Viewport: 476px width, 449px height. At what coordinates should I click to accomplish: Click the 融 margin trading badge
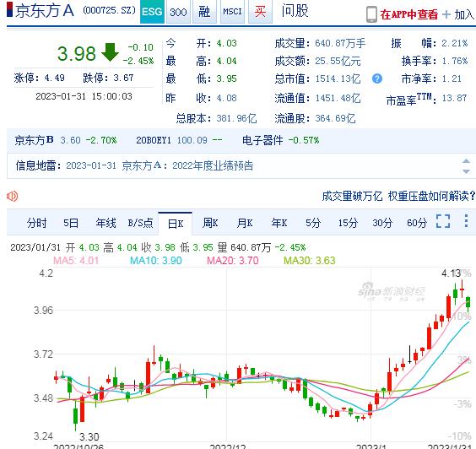point(204,12)
